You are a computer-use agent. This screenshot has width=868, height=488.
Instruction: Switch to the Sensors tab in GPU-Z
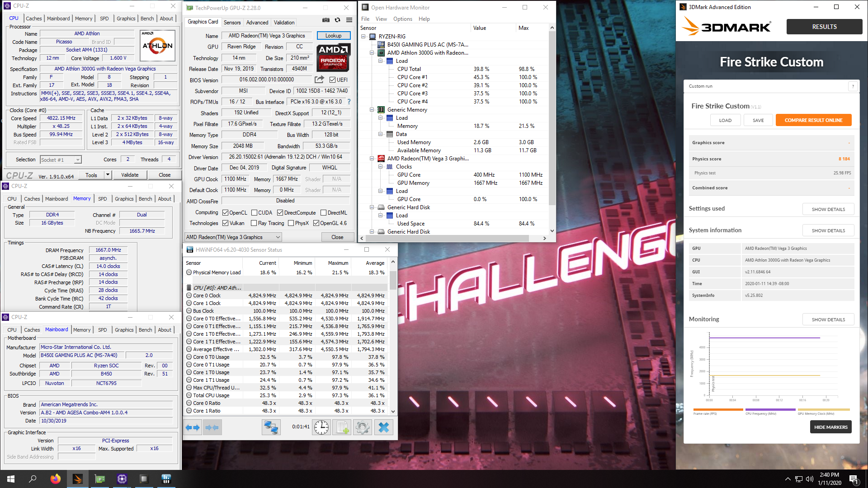[x=232, y=23]
